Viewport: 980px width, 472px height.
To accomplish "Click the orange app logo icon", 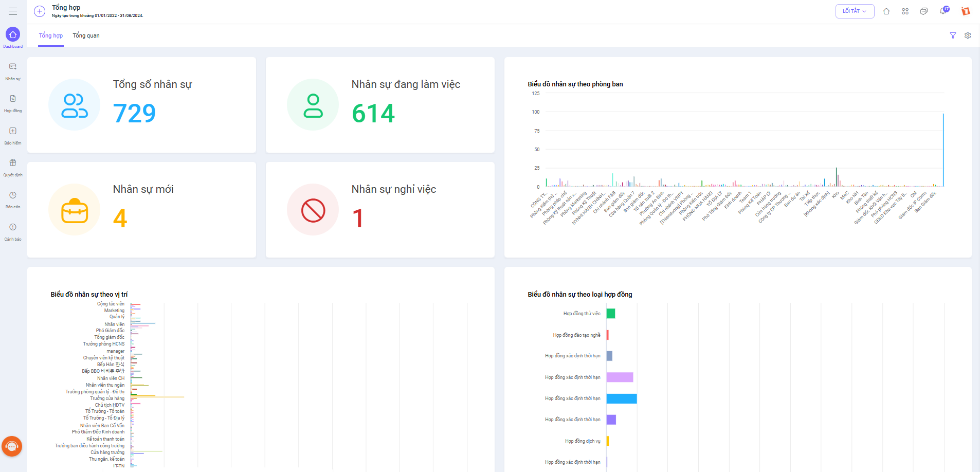I will [966, 11].
